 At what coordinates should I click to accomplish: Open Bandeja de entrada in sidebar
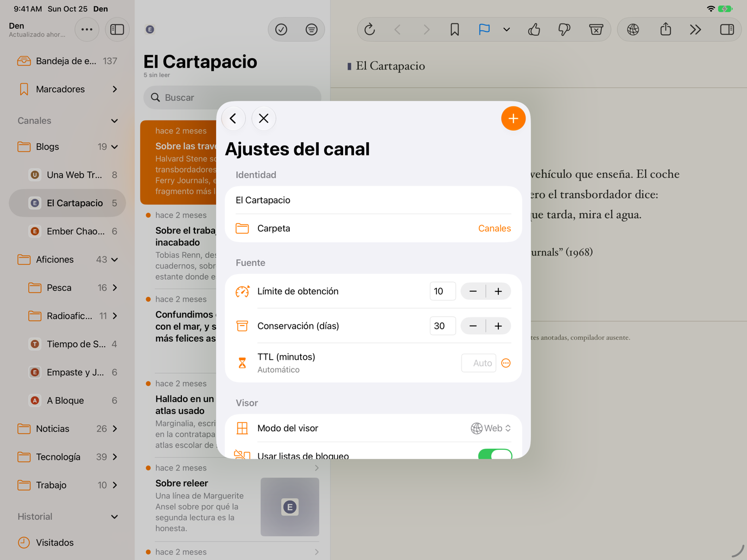(67, 61)
